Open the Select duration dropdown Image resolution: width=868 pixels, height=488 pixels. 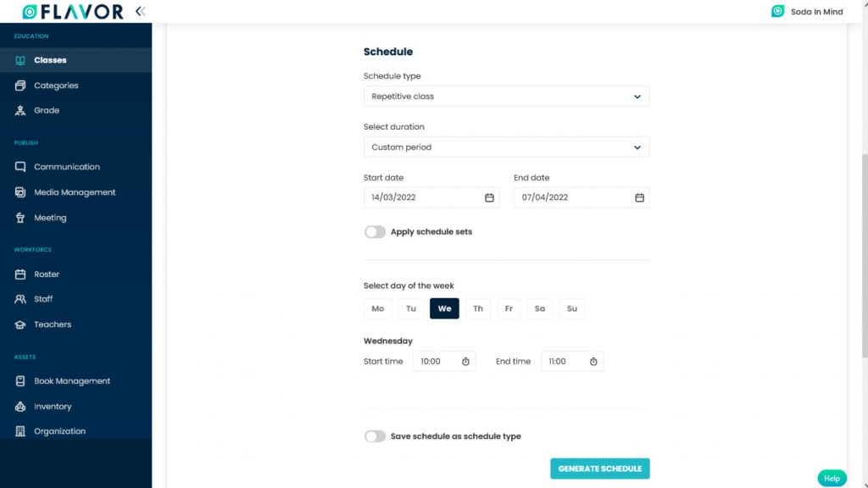pyautogui.click(x=507, y=147)
